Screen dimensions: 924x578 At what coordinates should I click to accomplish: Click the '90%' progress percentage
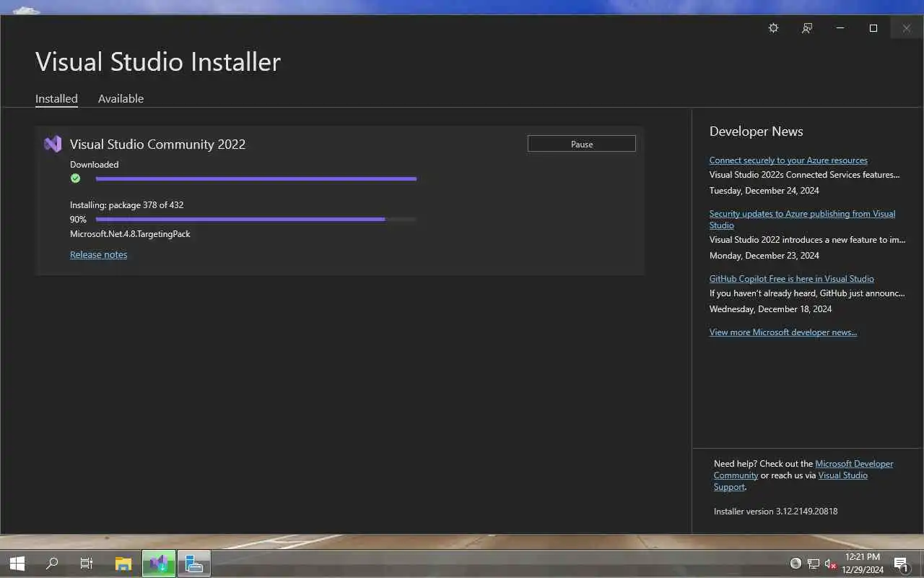(78, 220)
